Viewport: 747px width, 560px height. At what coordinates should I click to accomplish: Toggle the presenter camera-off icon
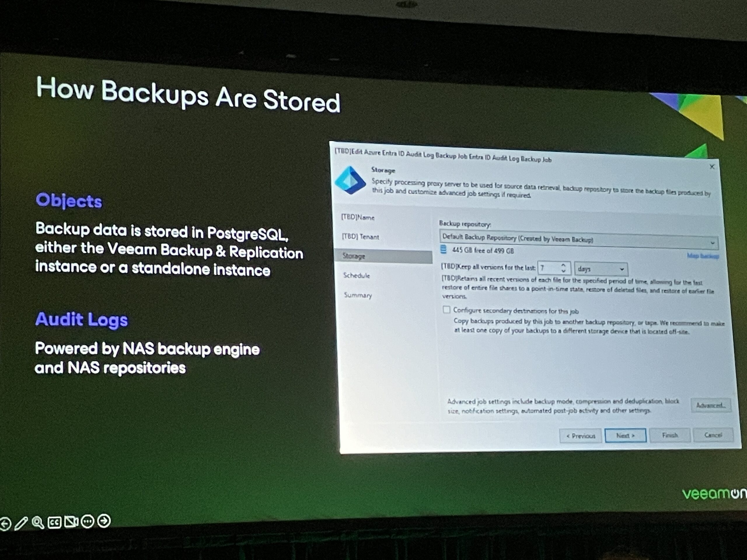pos(71,522)
